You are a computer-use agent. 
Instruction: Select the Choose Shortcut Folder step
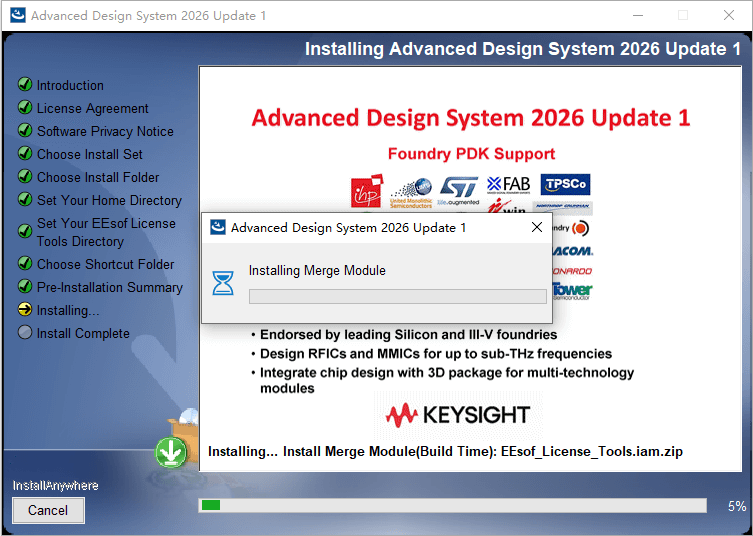(x=106, y=264)
